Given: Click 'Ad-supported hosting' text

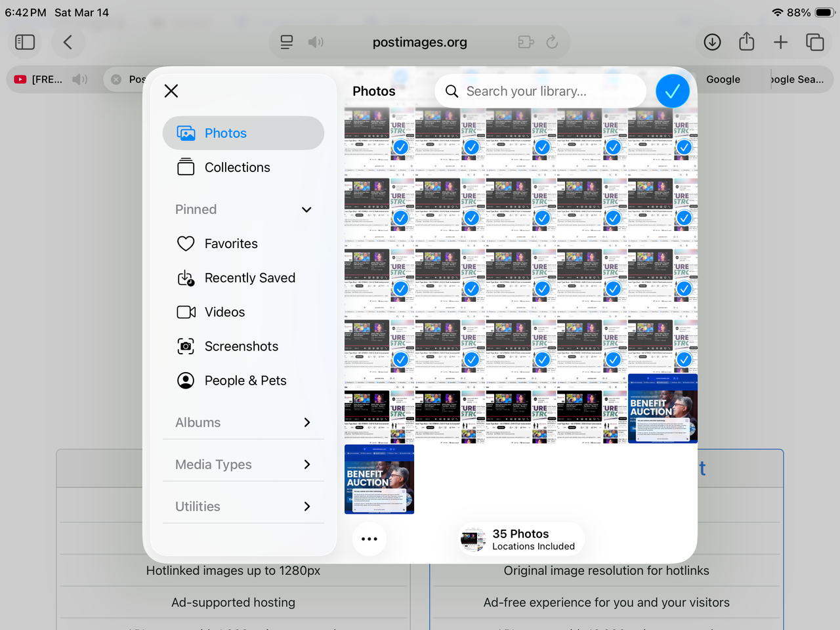Looking at the screenshot, I should pos(233,602).
